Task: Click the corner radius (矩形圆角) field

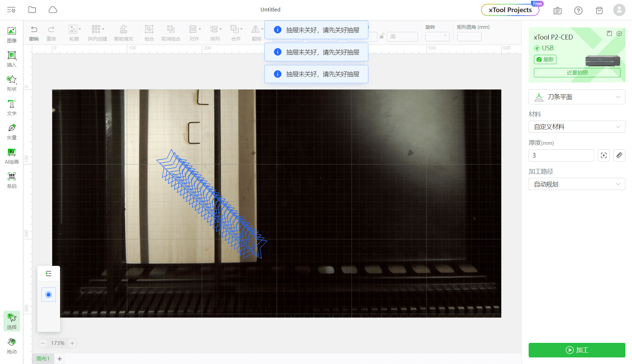Action: pyautogui.click(x=469, y=36)
